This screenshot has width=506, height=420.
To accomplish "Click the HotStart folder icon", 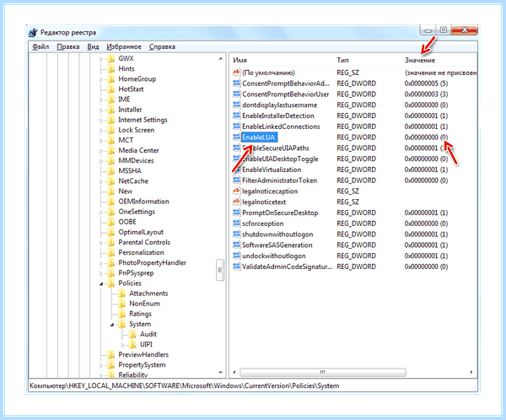I will point(111,89).
